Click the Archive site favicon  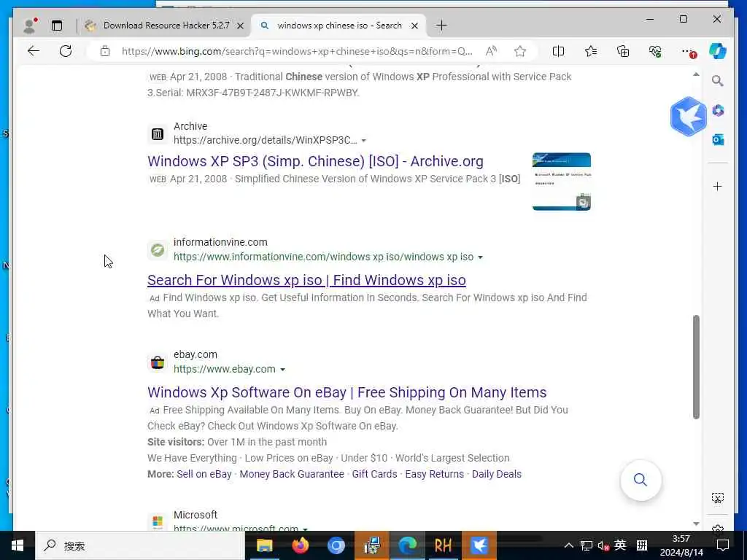[x=158, y=134]
